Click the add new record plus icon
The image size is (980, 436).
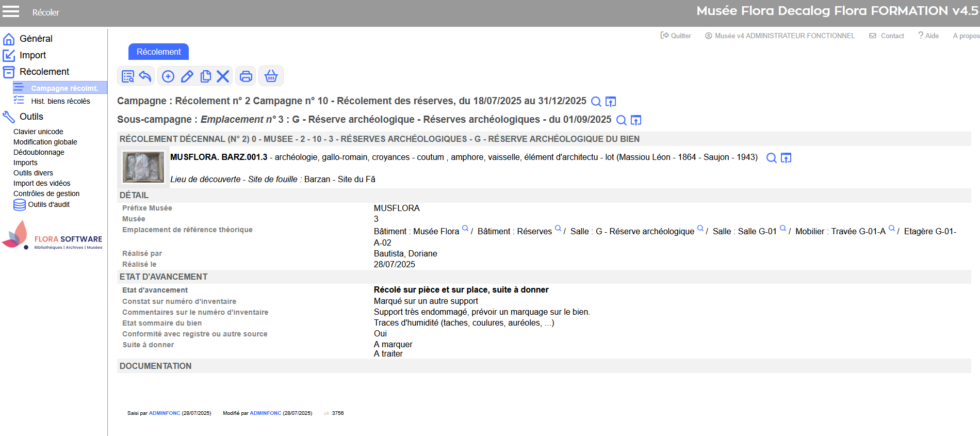tap(168, 76)
